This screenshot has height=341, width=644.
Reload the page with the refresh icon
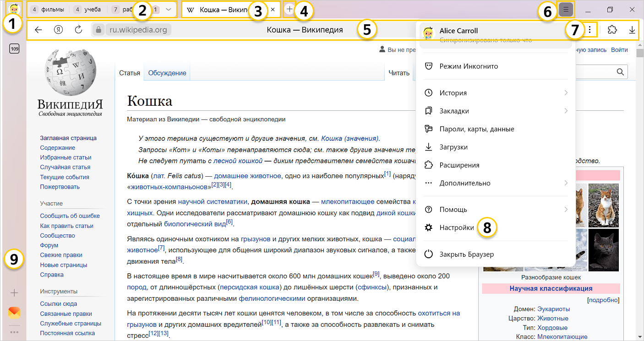[x=78, y=30]
